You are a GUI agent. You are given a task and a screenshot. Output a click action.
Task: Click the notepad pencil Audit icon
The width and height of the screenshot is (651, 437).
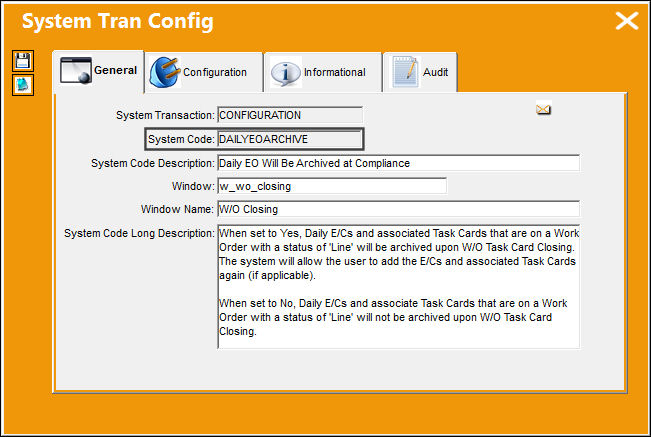coord(405,72)
